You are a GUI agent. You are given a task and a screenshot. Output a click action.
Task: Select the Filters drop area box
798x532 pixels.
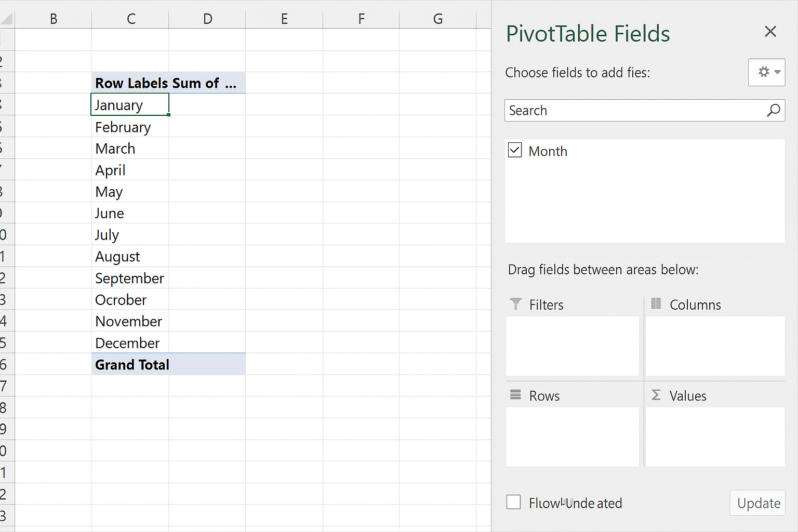[x=573, y=346]
